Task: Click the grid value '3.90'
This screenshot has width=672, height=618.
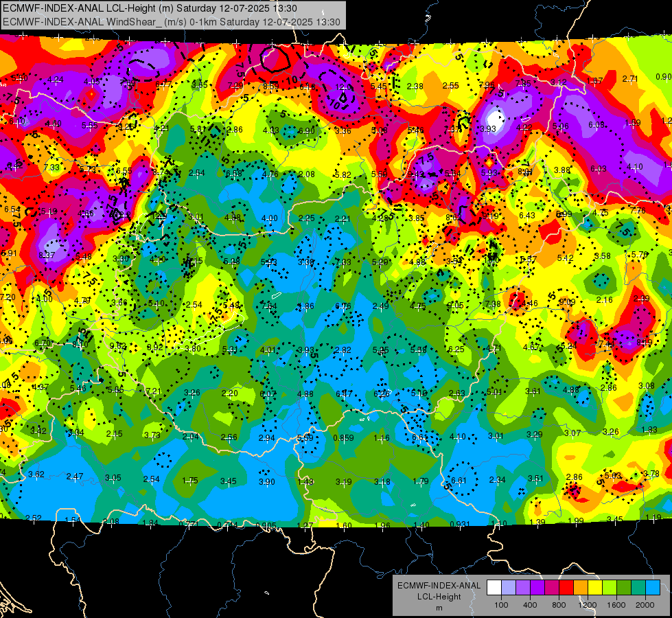Action: (x=266, y=482)
